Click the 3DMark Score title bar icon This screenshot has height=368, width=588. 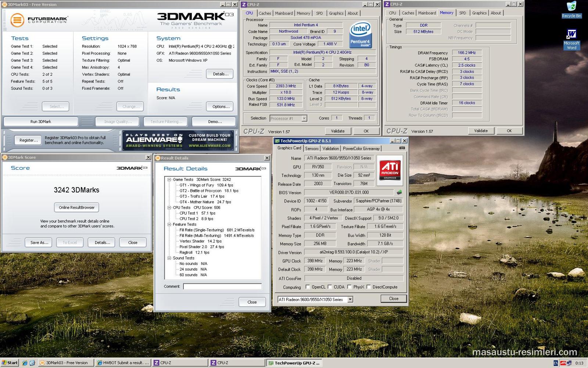[5, 157]
